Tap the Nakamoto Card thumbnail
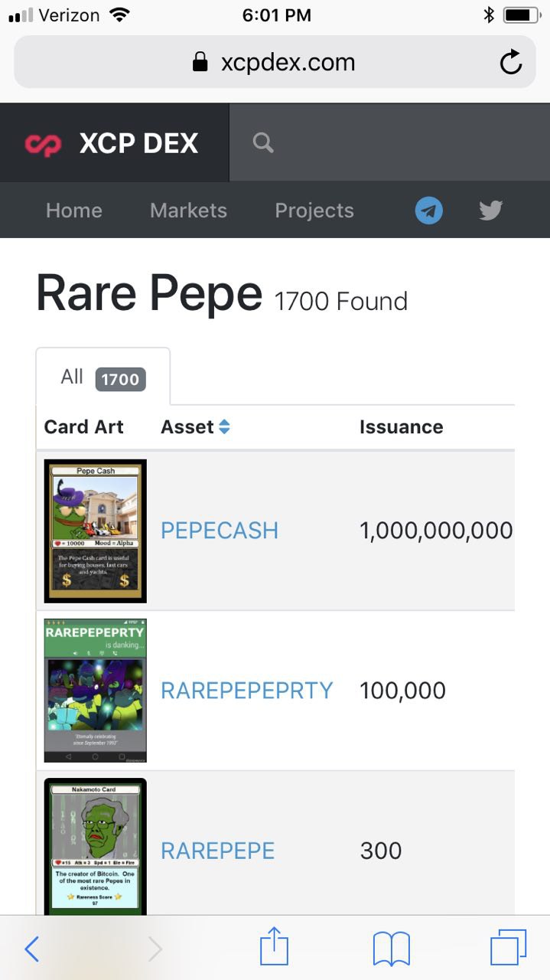Viewport: 550px width, 980px height. coord(96,847)
